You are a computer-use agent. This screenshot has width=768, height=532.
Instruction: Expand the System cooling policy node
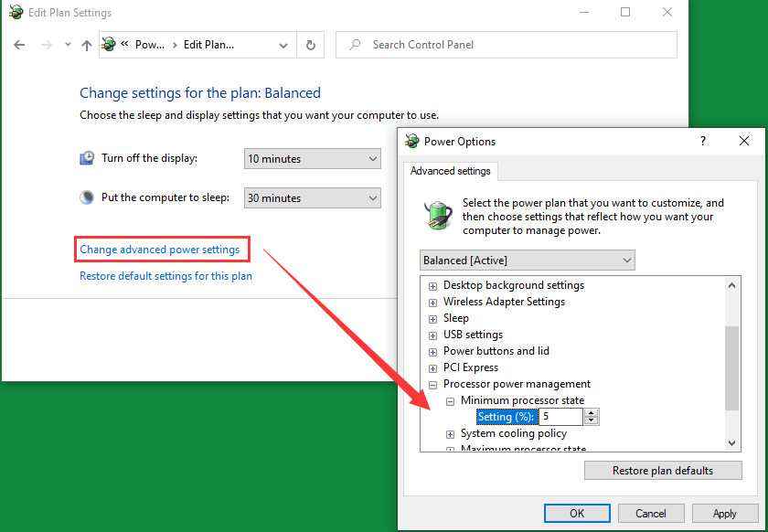pyautogui.click(x=451, y=434)
